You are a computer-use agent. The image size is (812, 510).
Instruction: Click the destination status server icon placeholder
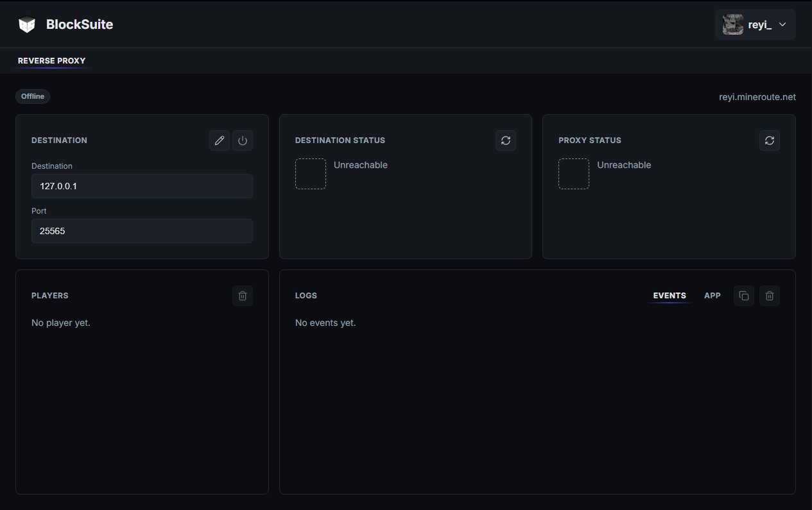tap(311, 174)
